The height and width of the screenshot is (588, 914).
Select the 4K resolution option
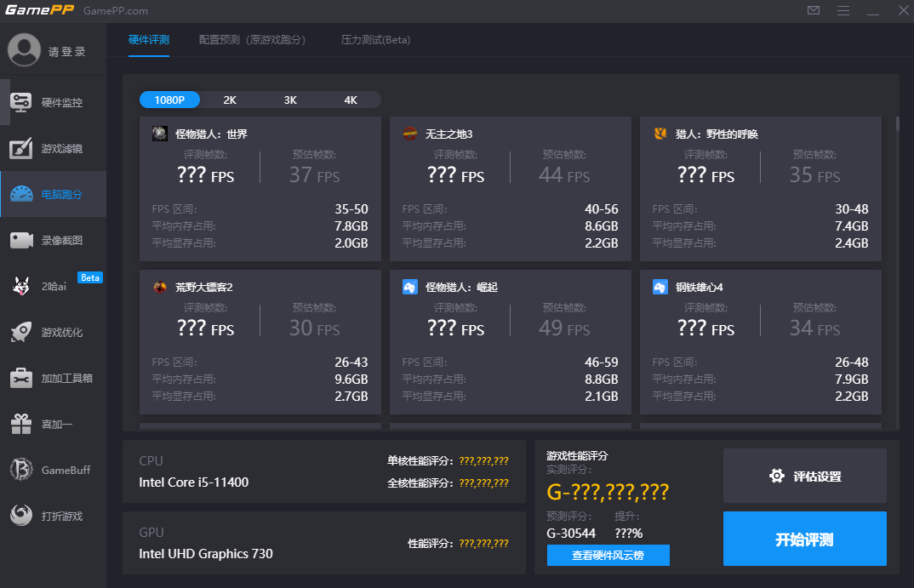pyautogui.click(x=351, y=100)
